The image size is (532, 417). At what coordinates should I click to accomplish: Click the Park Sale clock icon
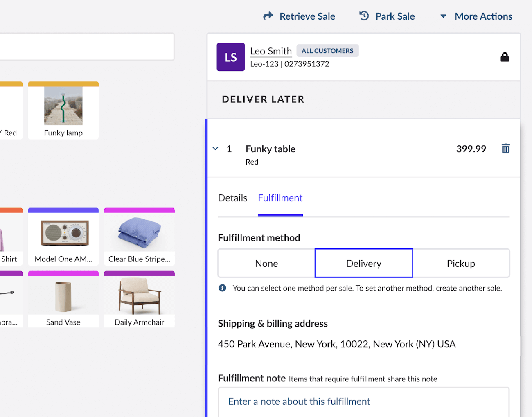(364, 16)
